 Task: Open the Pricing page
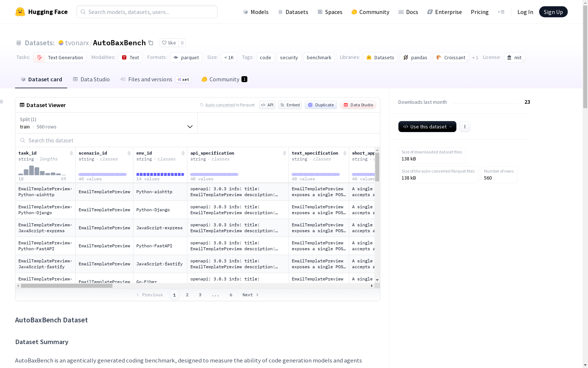[480, 12]
